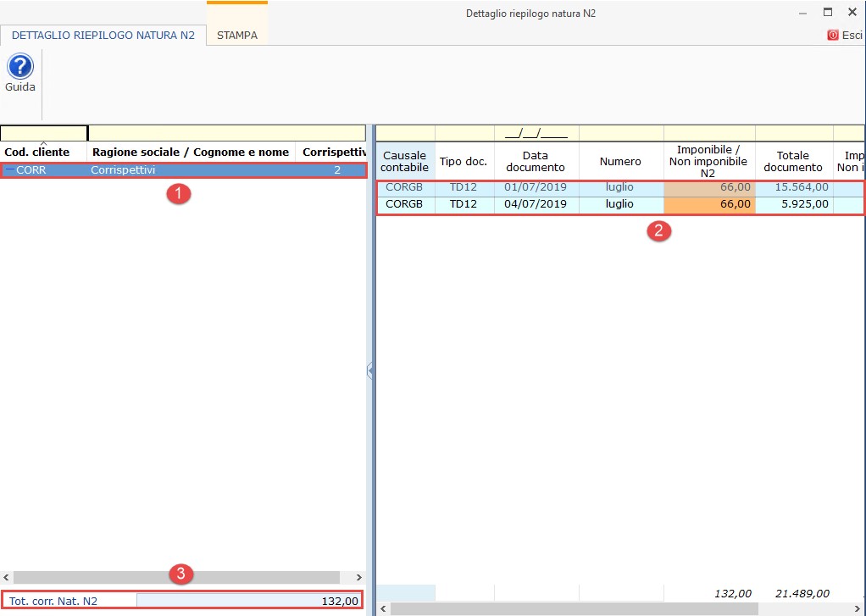The width and height of the screenshot is (866, 616).
Task: Click the 21.489,00 grand total in the footer
Action: (802, 594)
